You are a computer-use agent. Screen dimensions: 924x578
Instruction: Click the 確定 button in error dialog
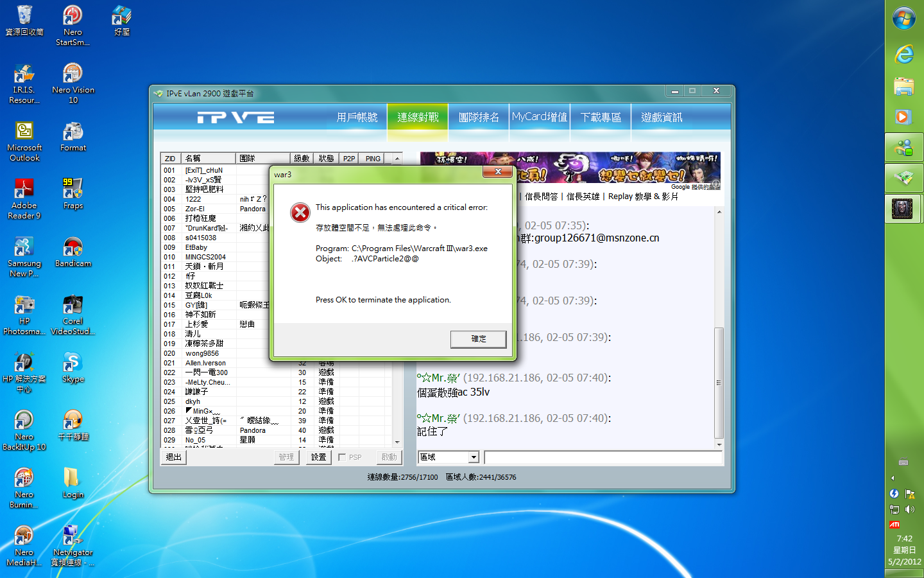[x=478, y=339]
